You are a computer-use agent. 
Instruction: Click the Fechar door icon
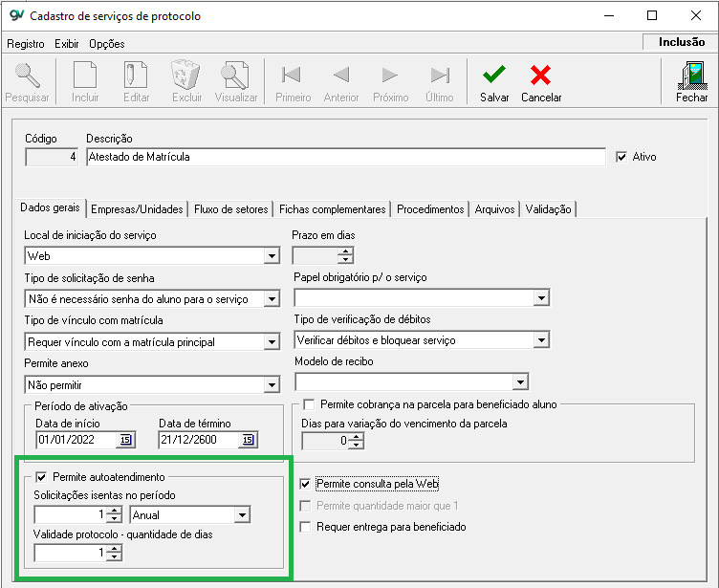tap(692, 76)
